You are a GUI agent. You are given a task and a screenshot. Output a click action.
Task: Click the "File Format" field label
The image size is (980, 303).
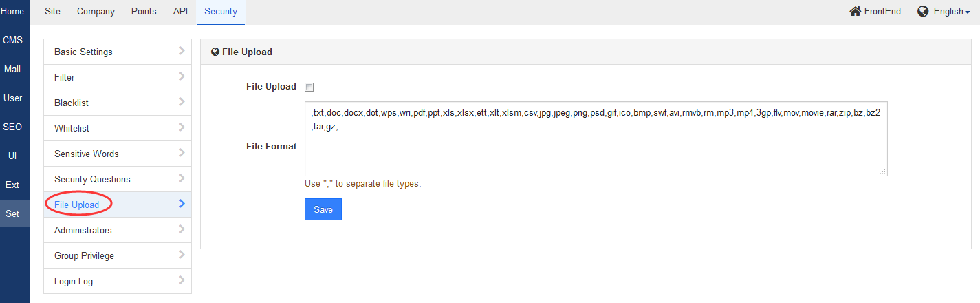[x=271, y=146]
